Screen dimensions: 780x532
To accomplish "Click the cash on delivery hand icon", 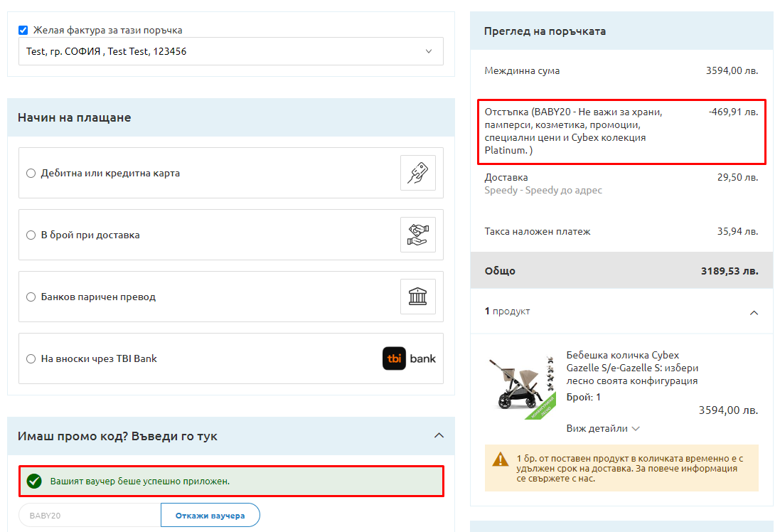I will tap(417, 235).
